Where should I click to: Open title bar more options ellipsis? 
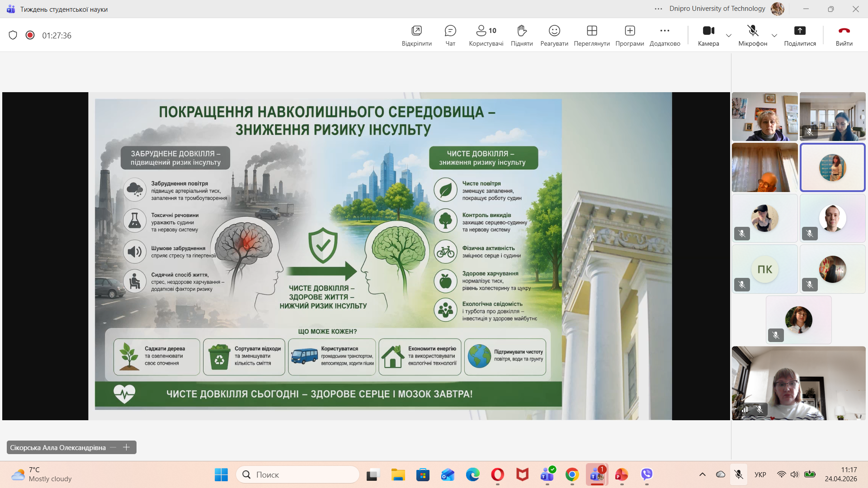658,9
